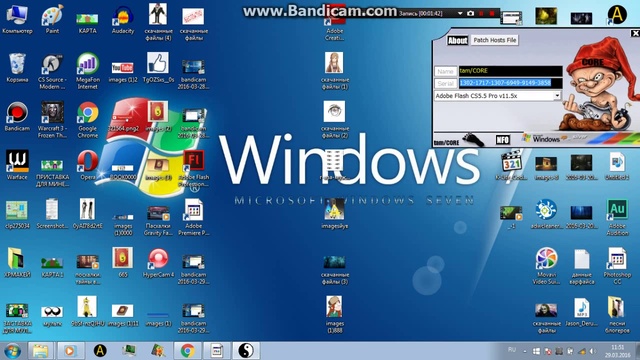
Task: Open the Компьютер desktop icon
Action: [x=17, y=20]
